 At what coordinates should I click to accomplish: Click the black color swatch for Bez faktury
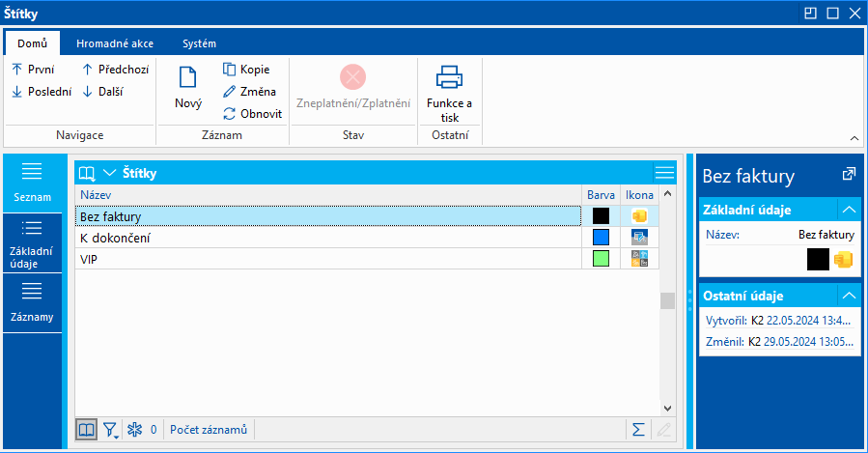(601, 216)
